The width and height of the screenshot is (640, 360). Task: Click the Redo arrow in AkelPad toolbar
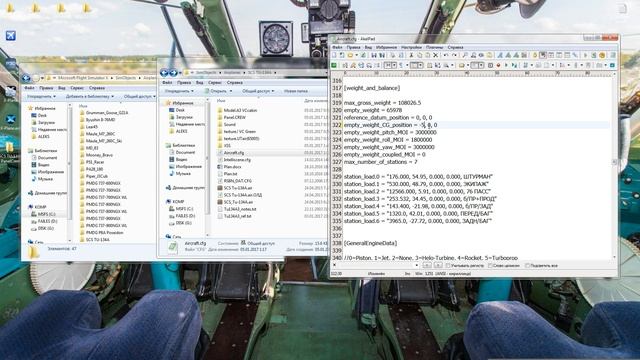(x=455, y=55)
